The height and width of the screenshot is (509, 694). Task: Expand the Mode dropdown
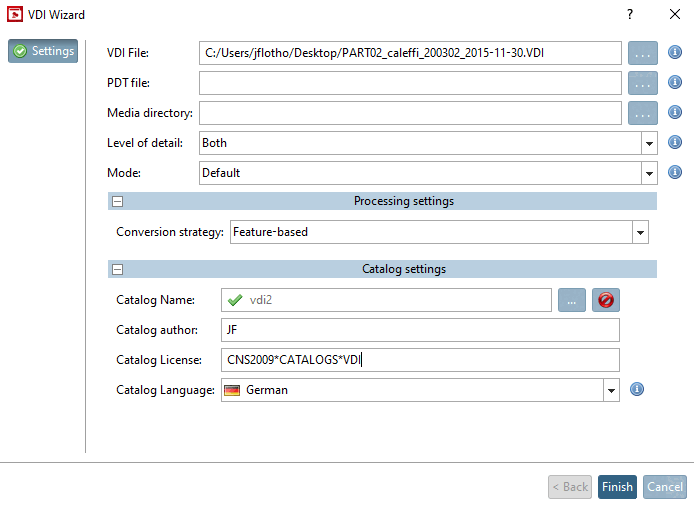pos(648,173)
